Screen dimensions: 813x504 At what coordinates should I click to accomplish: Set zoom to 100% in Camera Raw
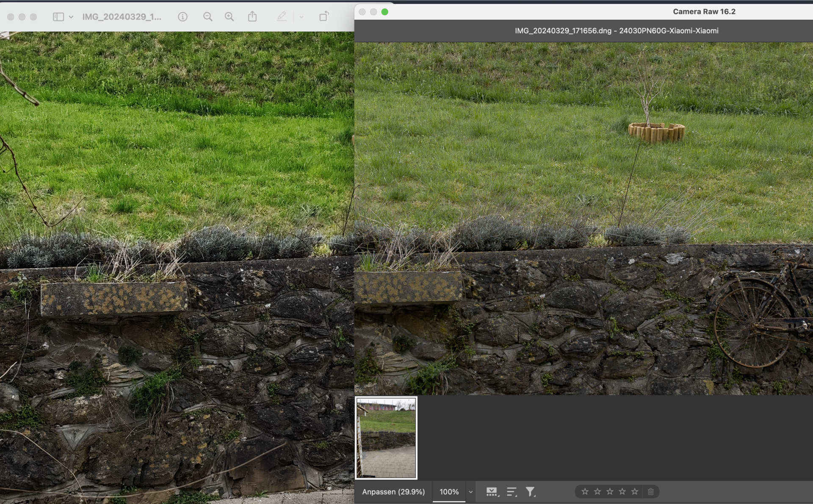[x=449, y=492]
